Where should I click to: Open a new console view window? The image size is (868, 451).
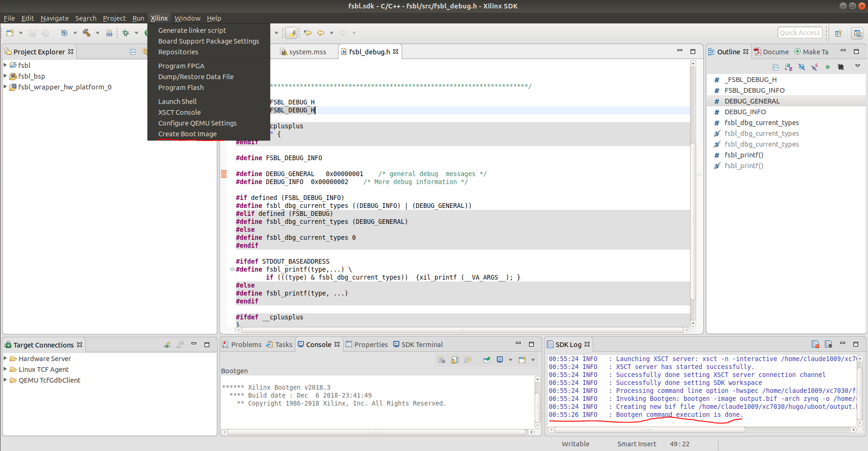point(521,360)
